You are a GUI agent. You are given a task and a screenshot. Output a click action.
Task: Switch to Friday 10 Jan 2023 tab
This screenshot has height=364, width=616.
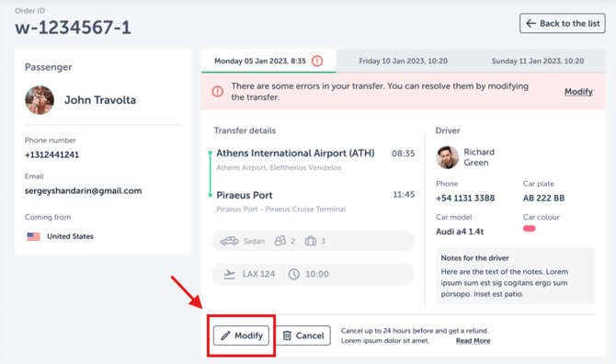403,61
